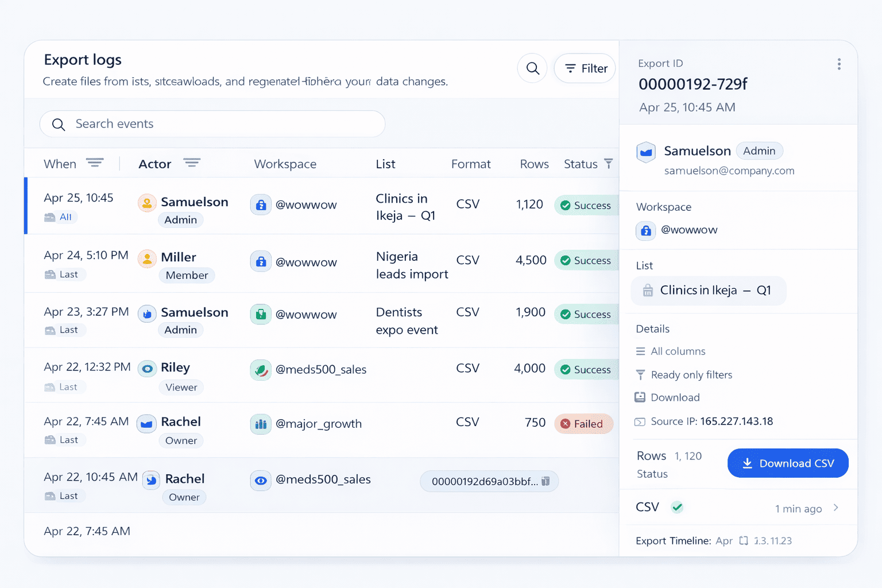This screenshot has width=882, height=588.
Task: Open the three-dot menu in export details
Action: tap(839, 64)
